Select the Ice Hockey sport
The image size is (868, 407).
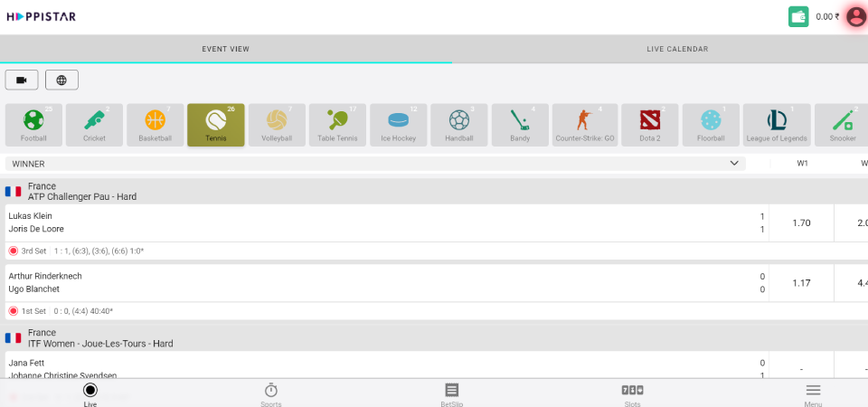point(399,125)
